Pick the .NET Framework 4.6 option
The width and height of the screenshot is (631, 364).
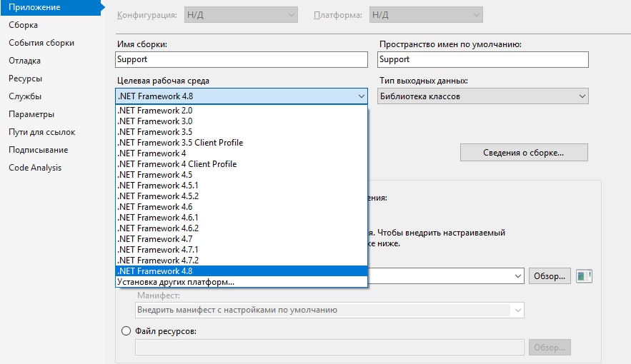point(242,207)
